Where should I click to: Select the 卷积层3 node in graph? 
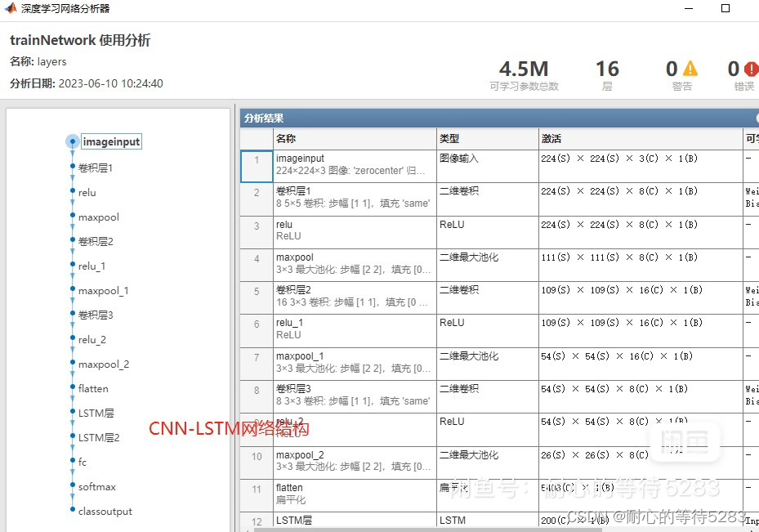pos(96,315)
